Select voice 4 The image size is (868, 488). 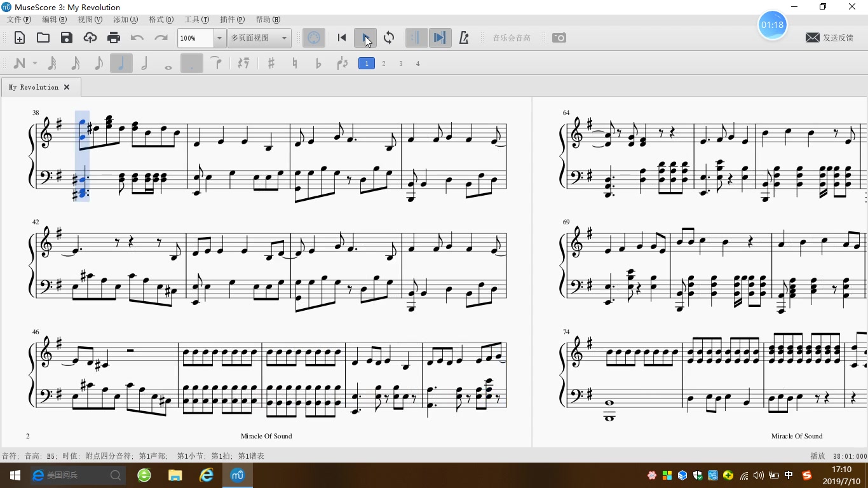click(418, 64)
